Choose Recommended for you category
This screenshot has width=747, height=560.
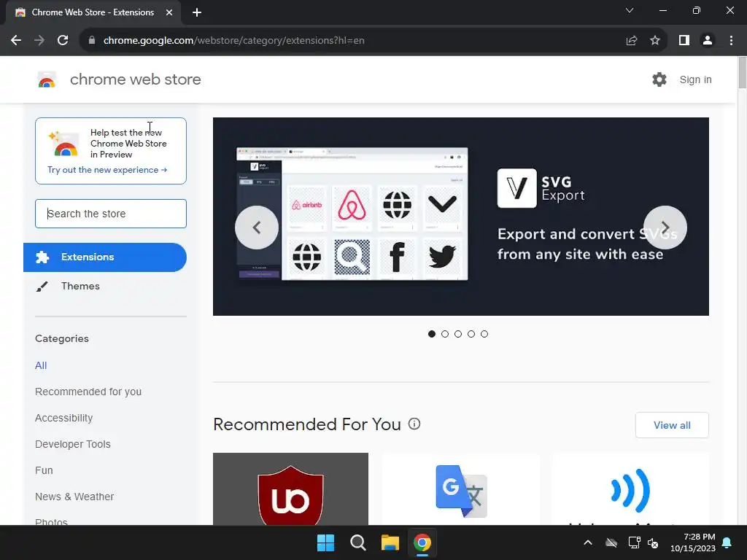pos(88,392)
